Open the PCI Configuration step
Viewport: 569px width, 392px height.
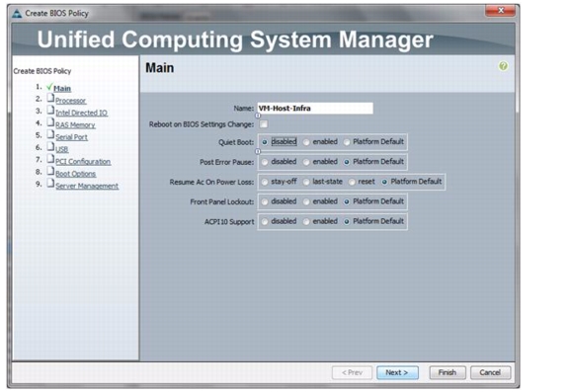pyautogui.click(x=83, y=162)
